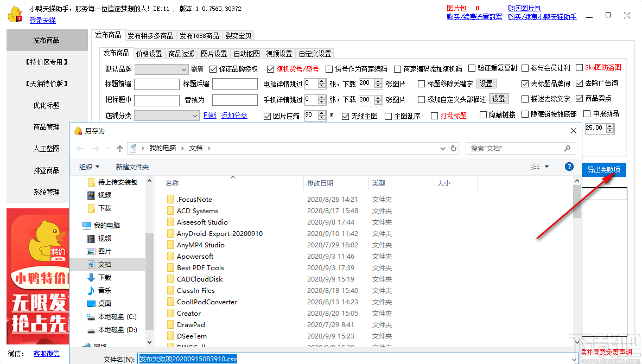Switch to 图片设置 tab
Image resolution: width=642 pixels, height=364 pixels.
coord(214,54)
